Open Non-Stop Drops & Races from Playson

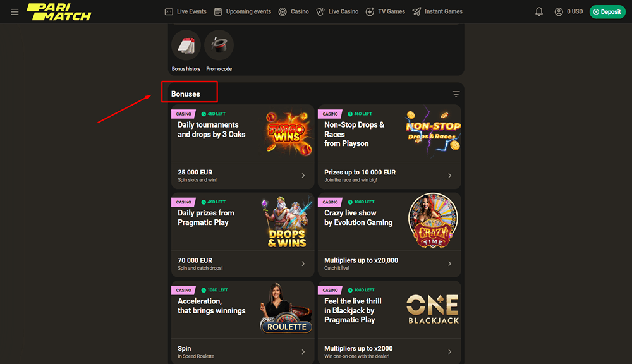(x=355, y=134)
